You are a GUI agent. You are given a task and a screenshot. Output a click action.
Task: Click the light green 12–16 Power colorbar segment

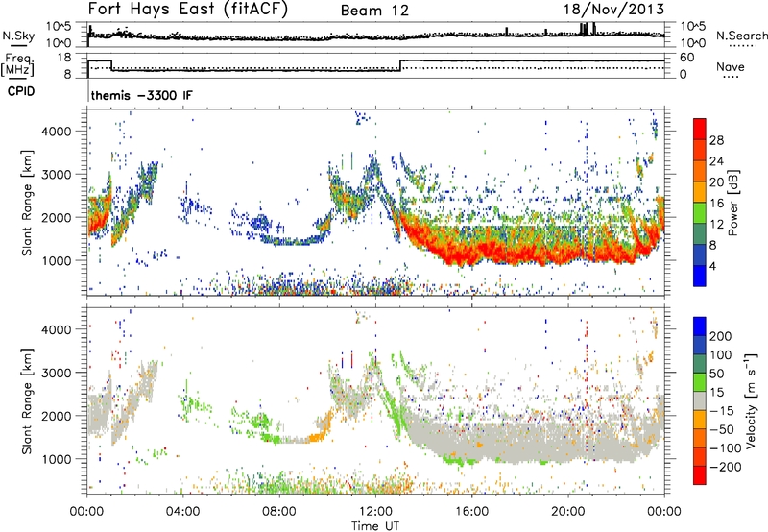[x=700, y=212]
